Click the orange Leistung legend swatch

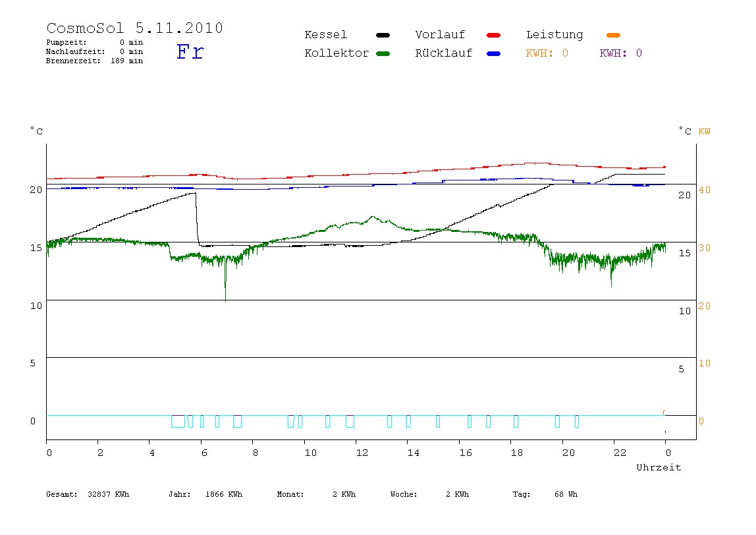pos(613,35)
